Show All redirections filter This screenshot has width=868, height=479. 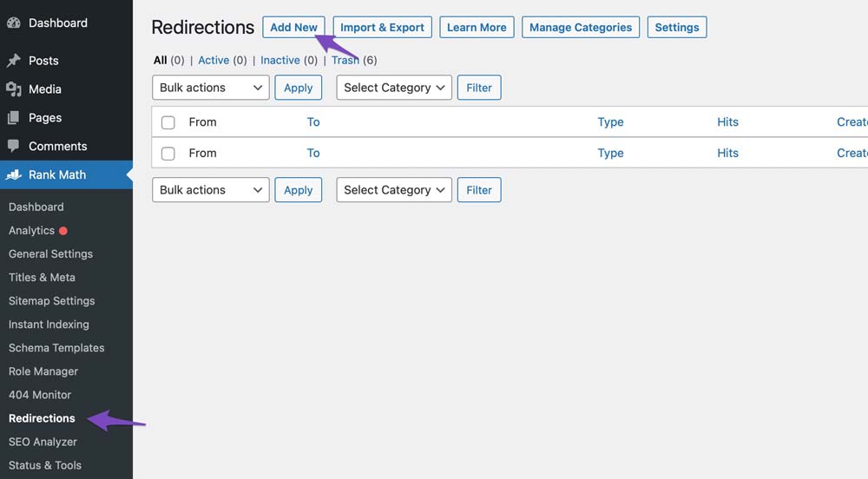pos(160,60)
